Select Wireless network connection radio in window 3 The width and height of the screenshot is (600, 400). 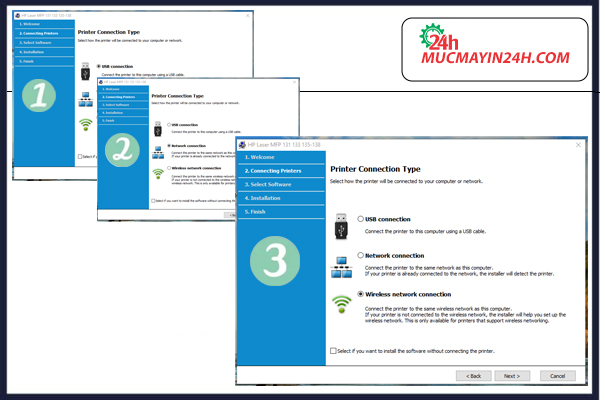pyautogui.click(x=360, y=294)
